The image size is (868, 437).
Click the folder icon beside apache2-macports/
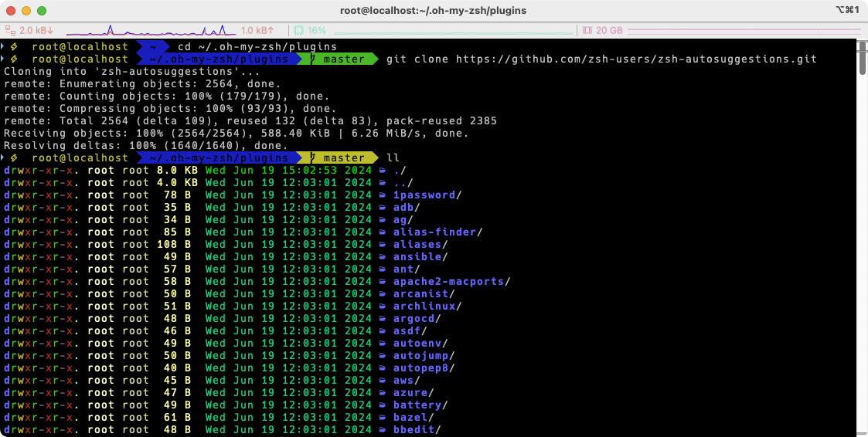coord(383,282)
